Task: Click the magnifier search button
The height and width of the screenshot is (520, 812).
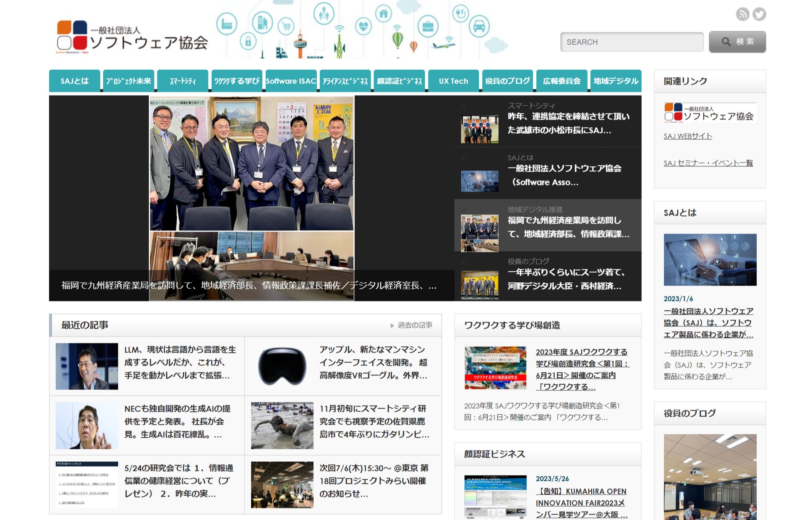Action: tap(737, 42)
